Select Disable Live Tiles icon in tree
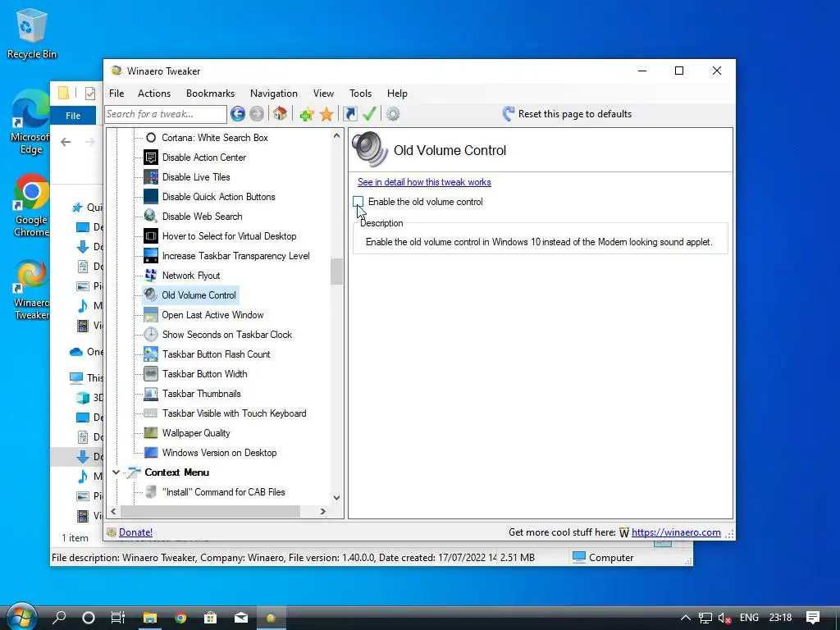This screenshot has height=630, width=840. pos(151,177)
